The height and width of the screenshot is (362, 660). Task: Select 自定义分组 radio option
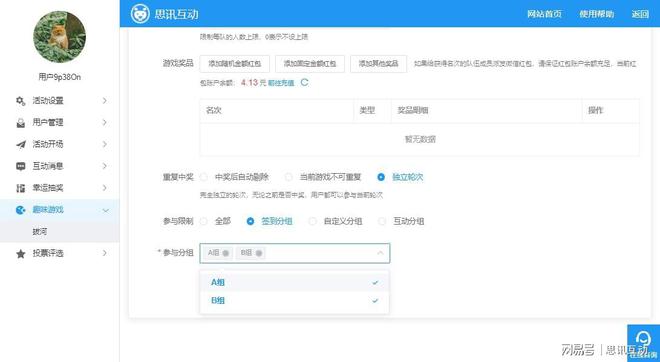coord(312,221)
